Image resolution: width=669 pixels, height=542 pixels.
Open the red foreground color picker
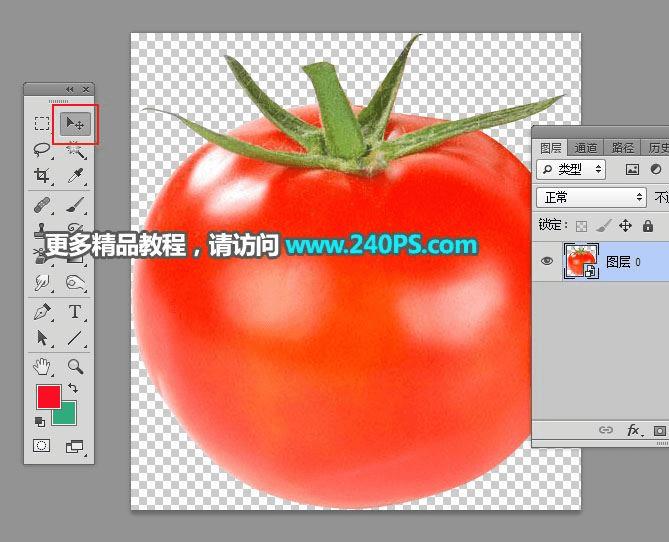pos(48,396)
